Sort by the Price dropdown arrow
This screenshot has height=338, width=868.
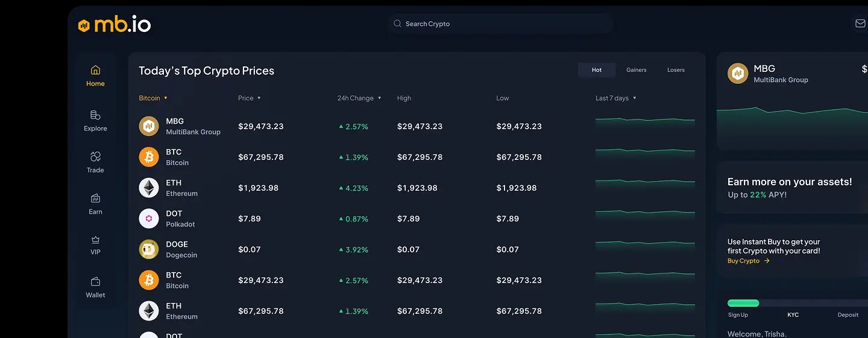(x=259, y=98)
